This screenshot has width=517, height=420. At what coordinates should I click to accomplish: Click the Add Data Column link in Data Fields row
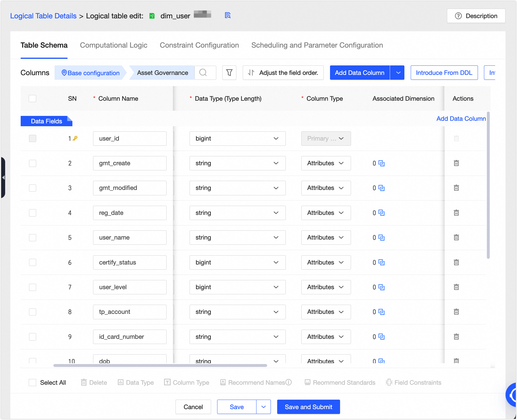coord(461,118)
